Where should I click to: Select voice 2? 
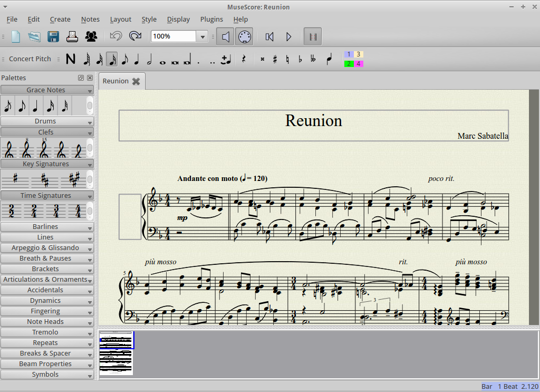tap(349, 64)
